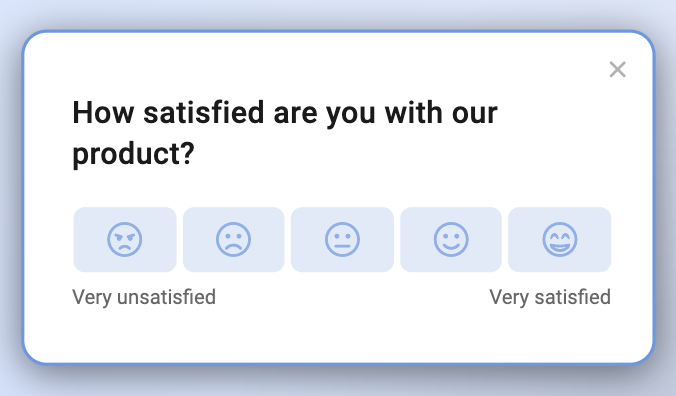Viewport: 676px width, 396px height.
Task: Tap the third emoji tile
Action: point(342,240)
